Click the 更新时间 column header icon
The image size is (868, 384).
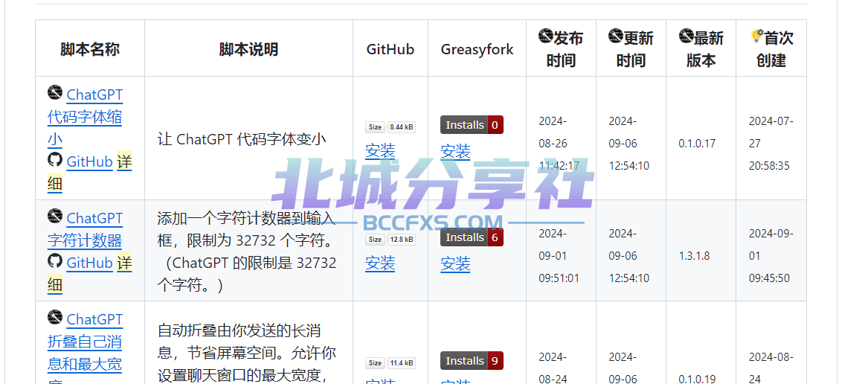tap(616, 36)
